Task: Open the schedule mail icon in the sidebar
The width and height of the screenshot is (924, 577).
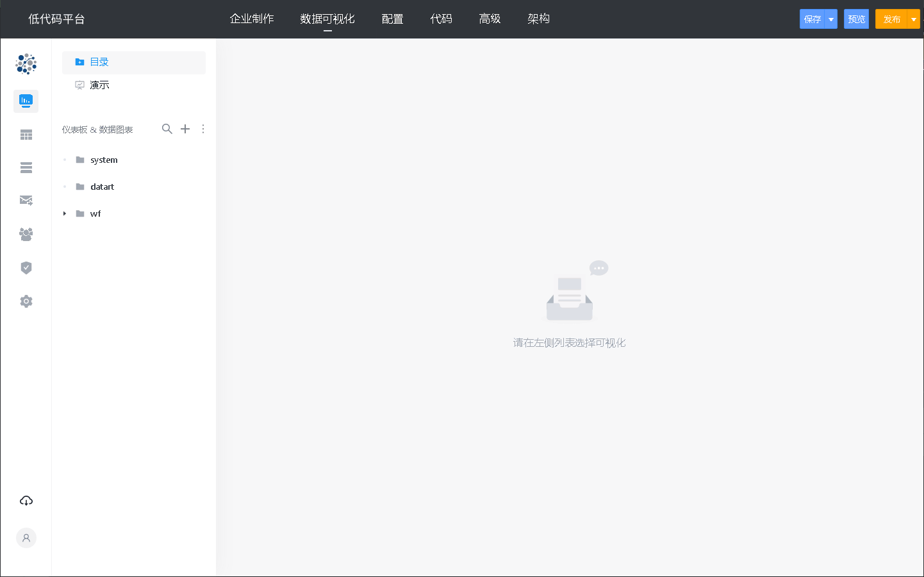Action: click(26, 201)
